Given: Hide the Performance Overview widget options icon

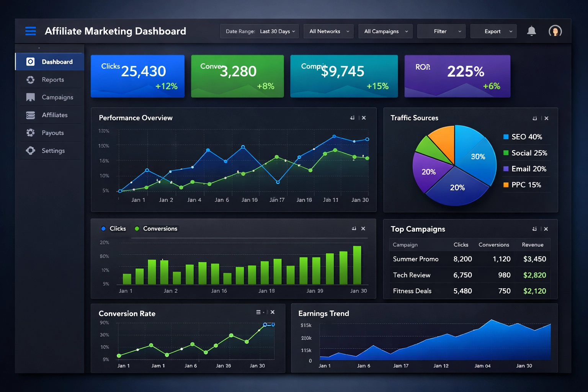Looking at the screenshot, I should tap(352, 118).
